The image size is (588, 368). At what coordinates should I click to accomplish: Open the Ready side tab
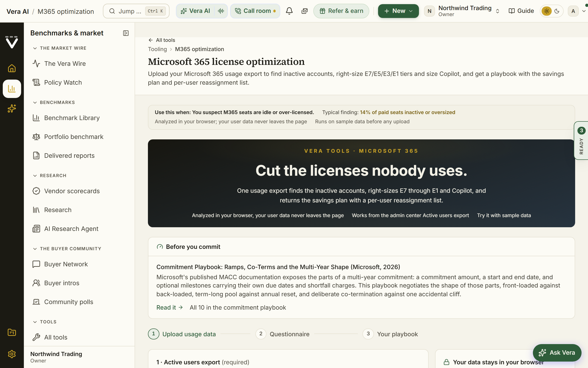(x=581, y=141)
